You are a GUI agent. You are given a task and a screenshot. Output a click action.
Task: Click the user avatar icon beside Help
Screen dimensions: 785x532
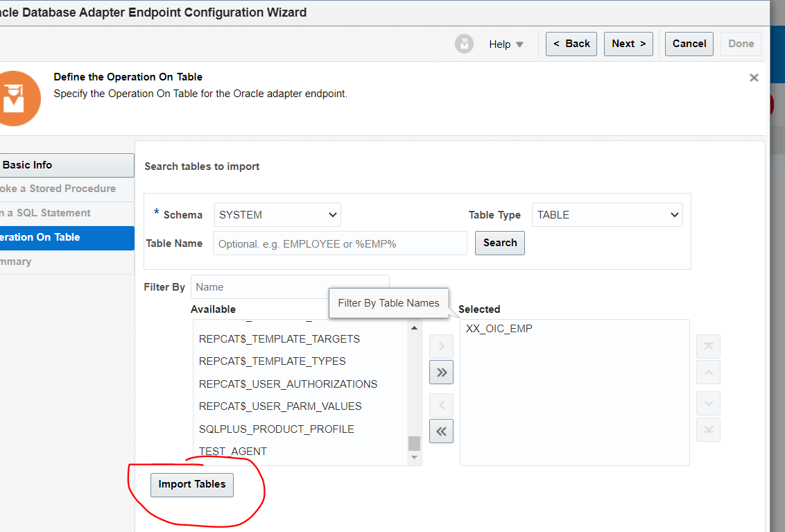464,44
